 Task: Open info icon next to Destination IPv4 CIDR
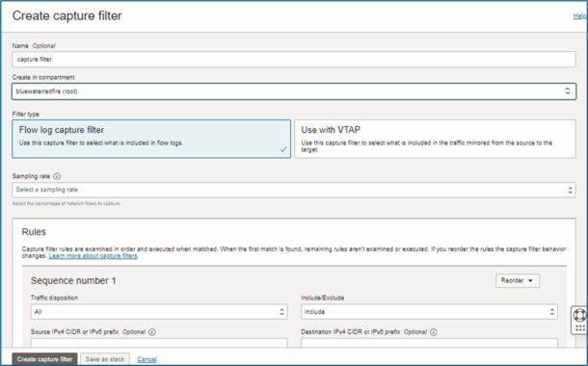[x=434, y=332]
